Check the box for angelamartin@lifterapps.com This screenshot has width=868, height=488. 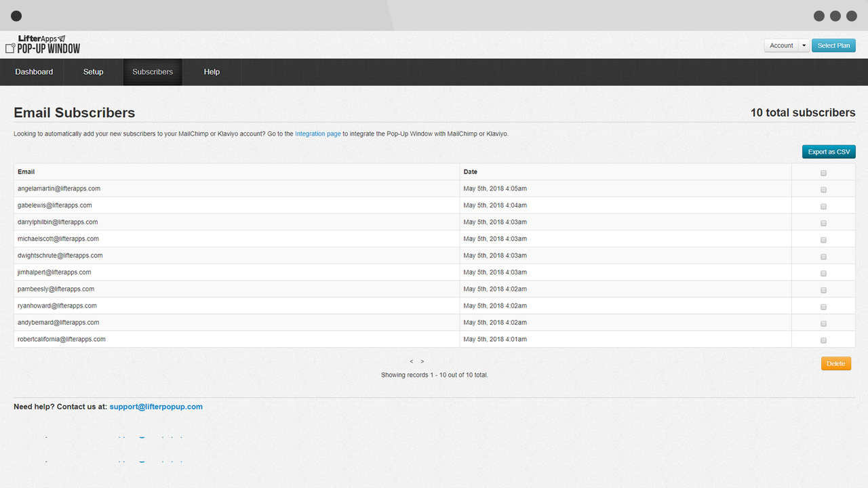coord(823,190)
